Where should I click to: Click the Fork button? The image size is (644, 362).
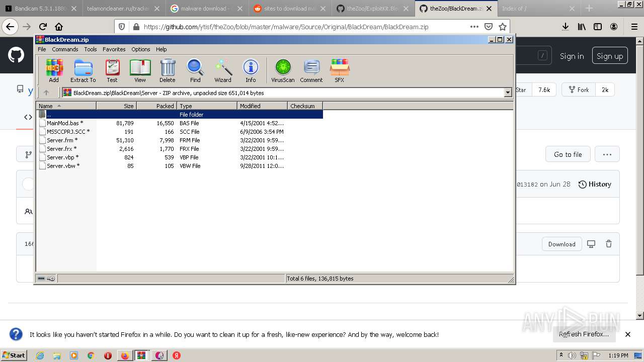point(579,90)
